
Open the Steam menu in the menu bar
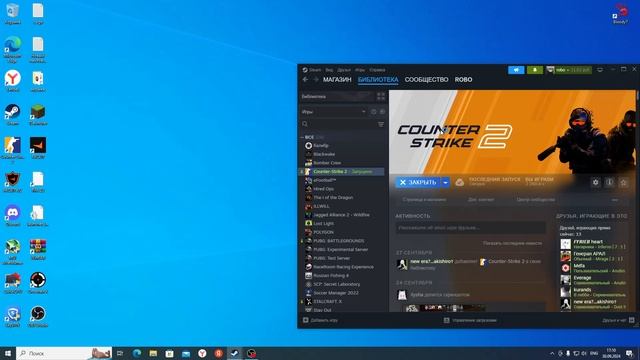[x=315, y=70]
